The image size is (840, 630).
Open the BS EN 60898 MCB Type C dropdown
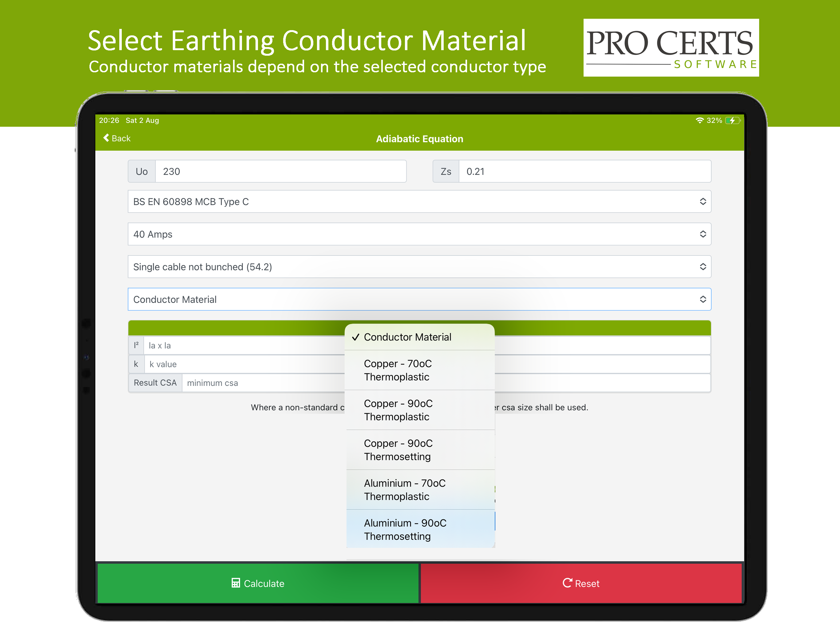click(x=419, y=201)
